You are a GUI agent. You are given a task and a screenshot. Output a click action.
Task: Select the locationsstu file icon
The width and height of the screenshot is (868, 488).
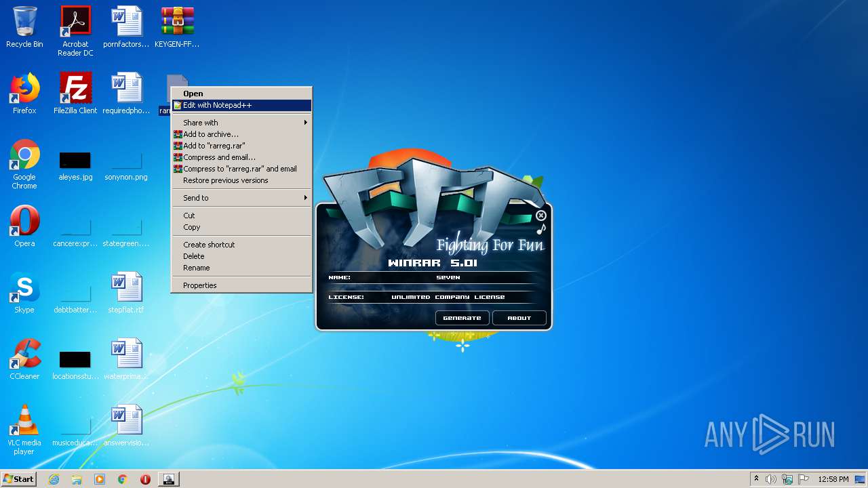75,365
